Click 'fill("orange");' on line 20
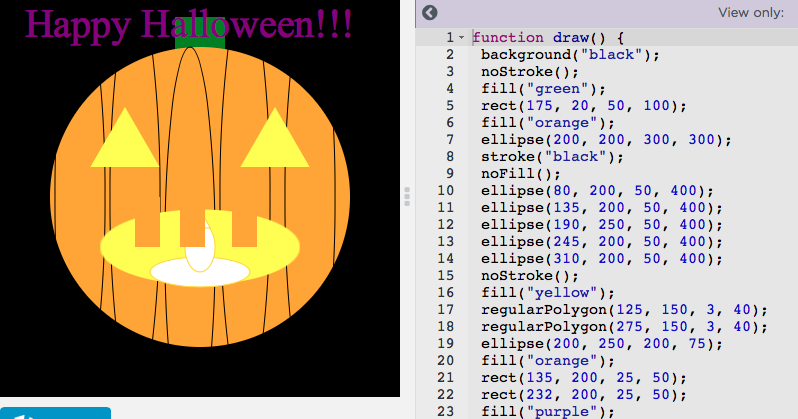The height and width of the screenshot is (419, 798). [x=548, y=361]
